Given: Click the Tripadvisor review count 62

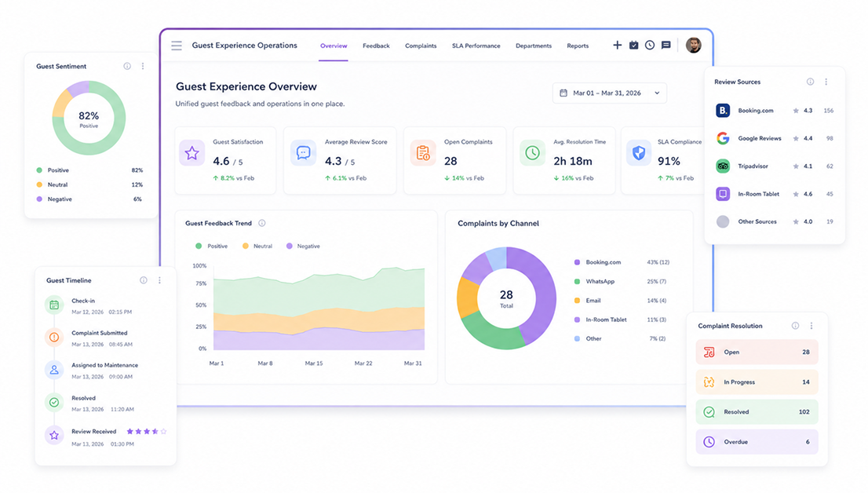Looking at the screenshot, I should click(830, 166).
